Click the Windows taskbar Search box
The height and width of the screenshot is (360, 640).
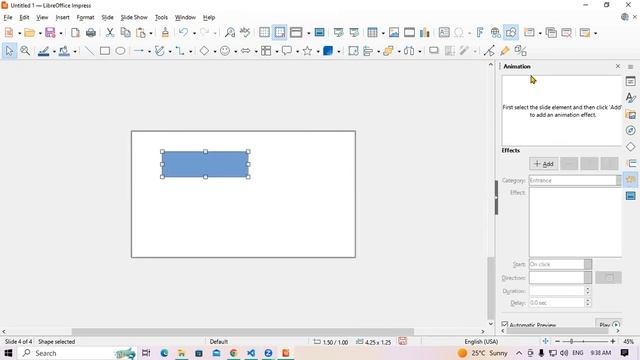[78, 353]
